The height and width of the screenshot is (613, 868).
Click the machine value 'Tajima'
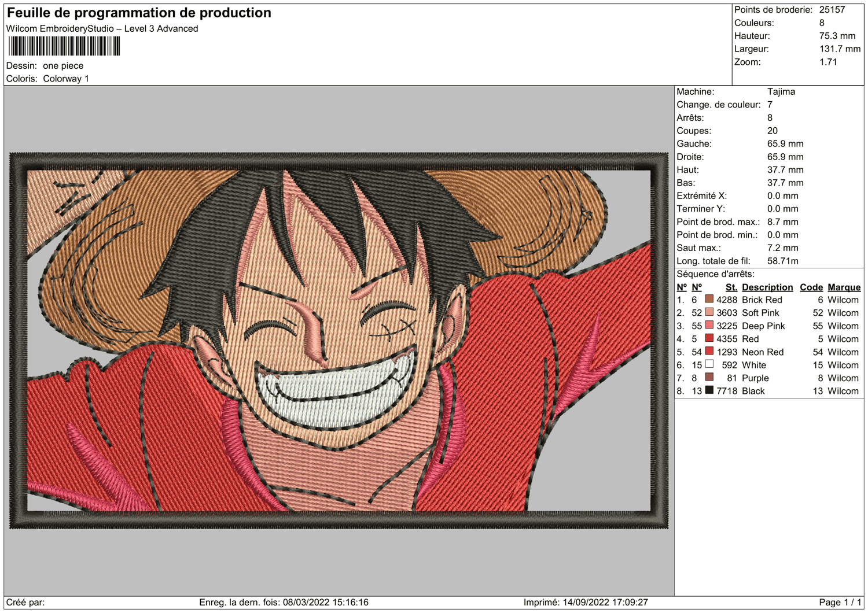click(781, 92)
